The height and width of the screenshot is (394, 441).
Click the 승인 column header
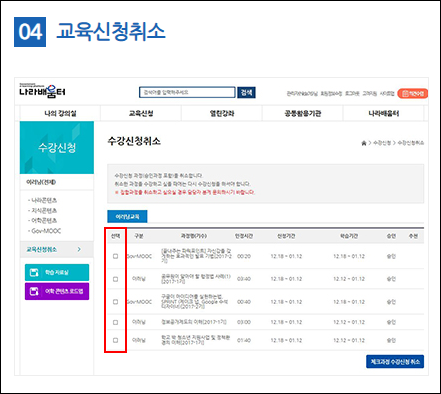[x=391, y=236]
